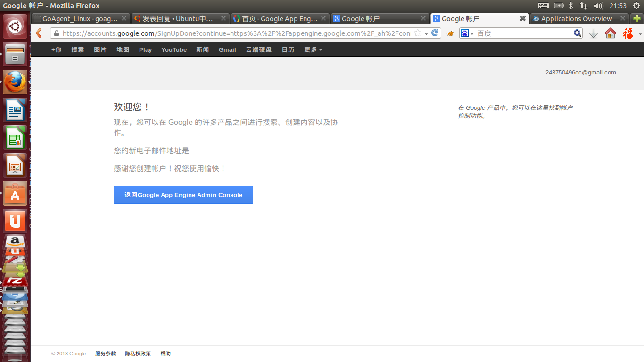Viewport: 644px width, 362px height.
Task: Click the magnifier search icon
Action: pyautogui.click(x=578, y=33)
